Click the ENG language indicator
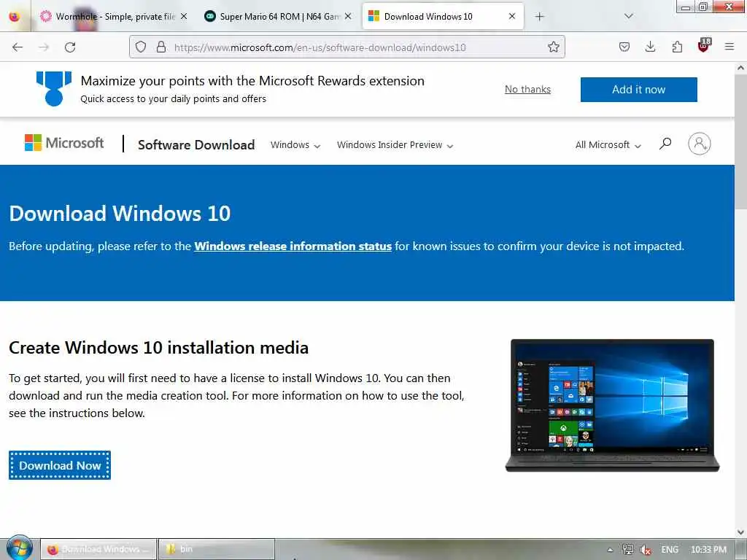Image resolution: width=747 pixels, height=560 pixels. 670,550
